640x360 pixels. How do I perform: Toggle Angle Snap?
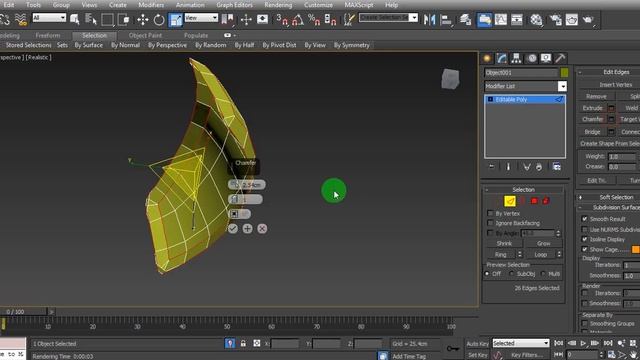tap(298, 19)
